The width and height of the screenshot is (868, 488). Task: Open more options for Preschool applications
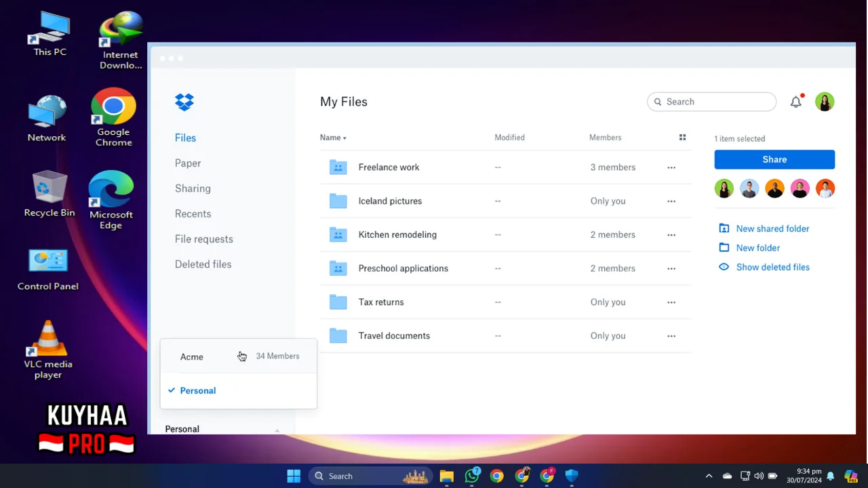click(x=671, y=268)
